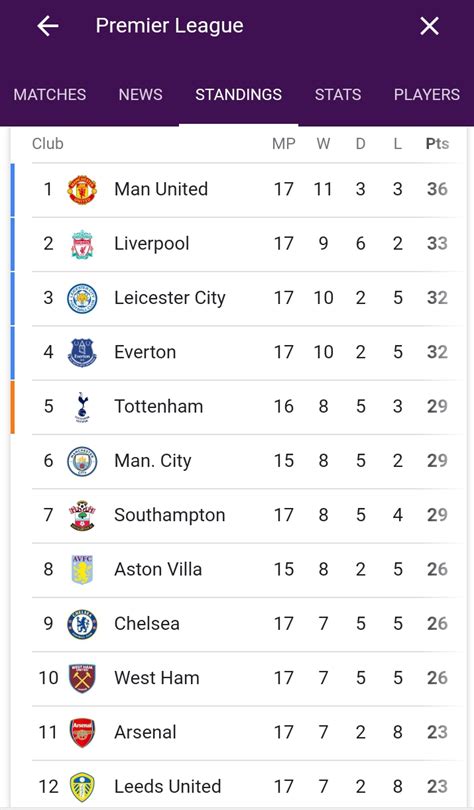474x810 pixels.
Task: Switch to the PLAYERS tab
Action: point(427,95)
